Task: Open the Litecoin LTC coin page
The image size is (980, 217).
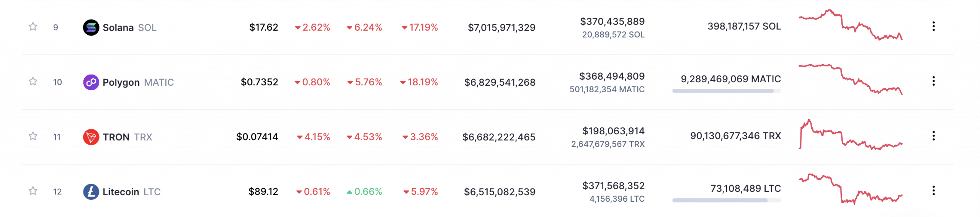Action: [121, 192]
